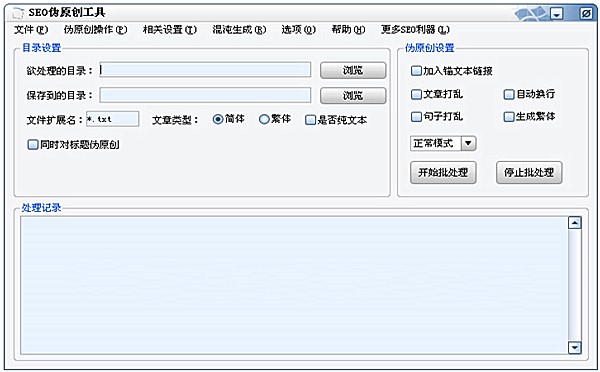600x372 pixels.
Task: Click inside the 处理记录 log area
Action: 294,285
